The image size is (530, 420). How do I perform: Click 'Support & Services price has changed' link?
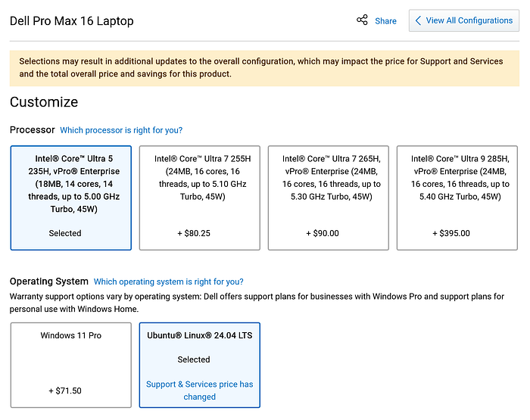click(200, 390)
